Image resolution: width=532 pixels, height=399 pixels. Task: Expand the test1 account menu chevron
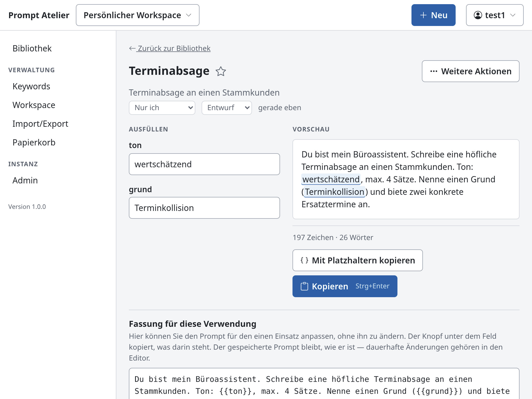[513, 15]
